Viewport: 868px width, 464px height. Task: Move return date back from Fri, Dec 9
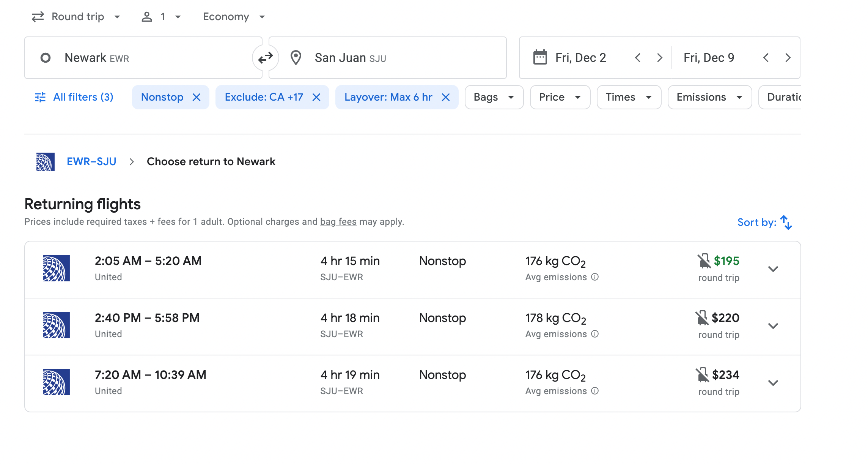766,58
